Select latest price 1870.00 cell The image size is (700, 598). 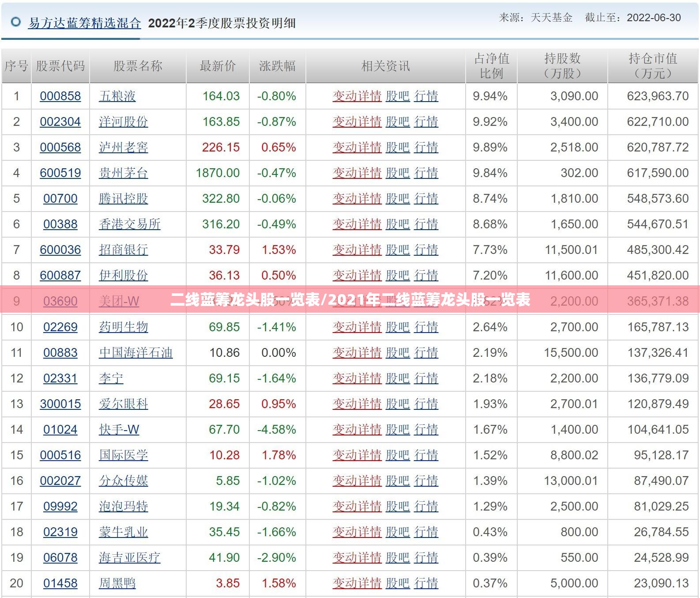click(218, 173)
